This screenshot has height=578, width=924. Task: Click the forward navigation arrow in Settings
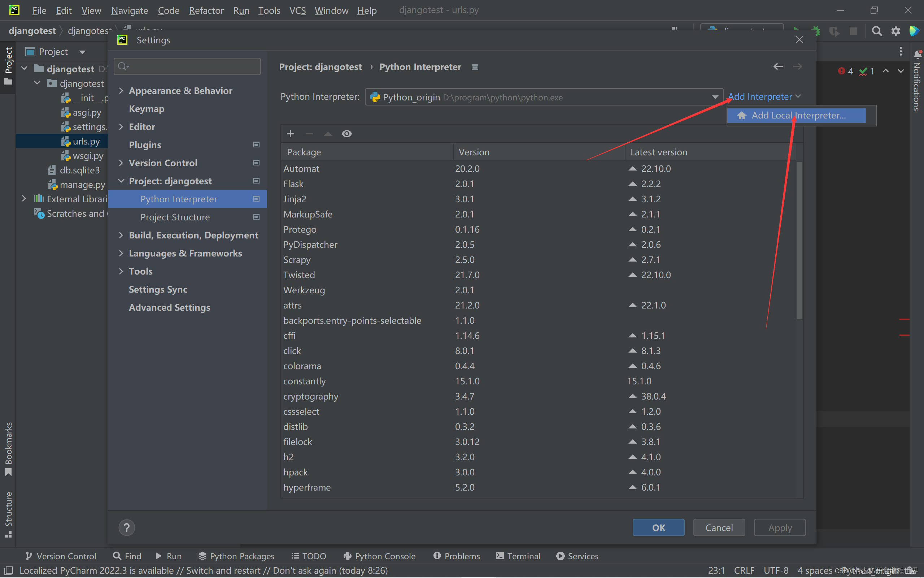pos(797,66)
